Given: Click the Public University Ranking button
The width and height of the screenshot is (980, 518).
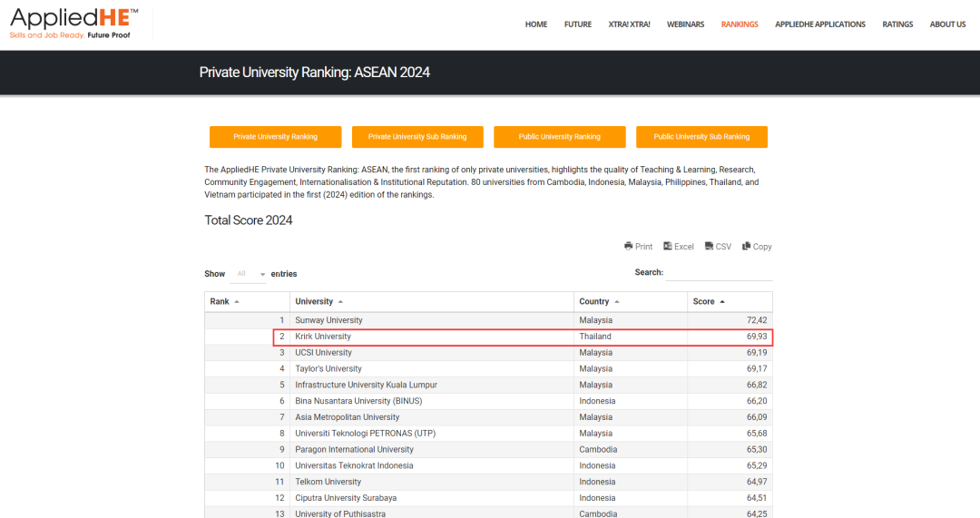Looking at the screenshot, I should coord(559,137).
